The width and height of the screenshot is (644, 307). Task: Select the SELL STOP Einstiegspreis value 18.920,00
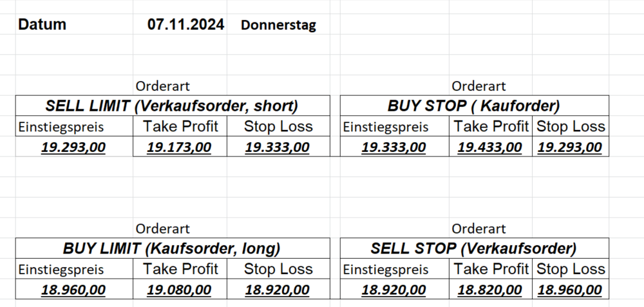(x=393, y=290)
